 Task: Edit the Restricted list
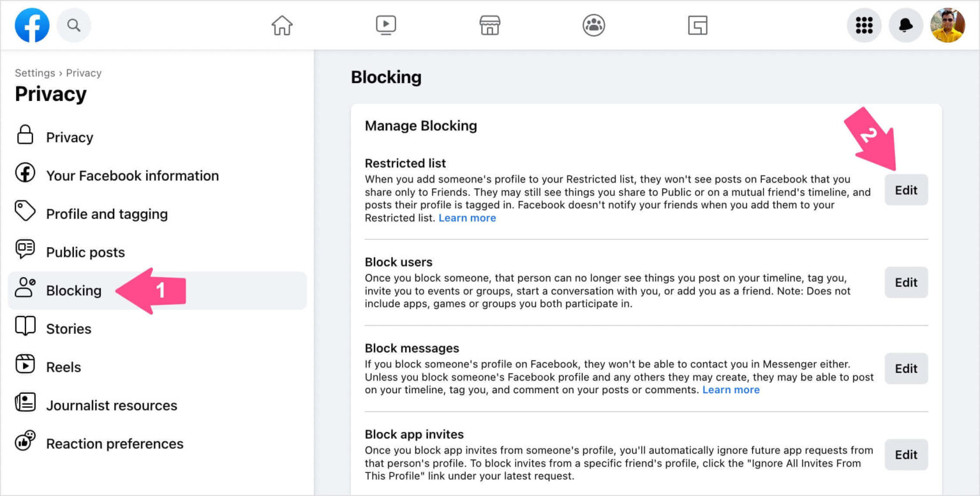click(x=905, y=190)
